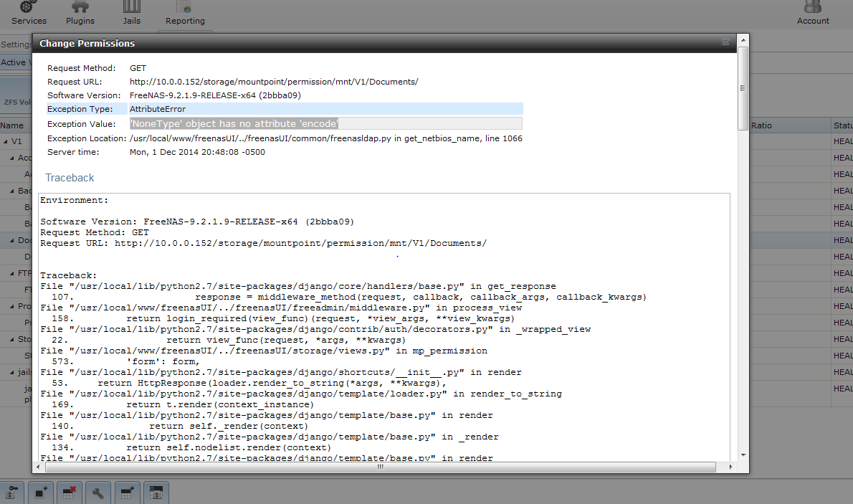This screenshot has width=853, height=504.
Task: Click the Exception Value text field
Action: coord(325,123)
